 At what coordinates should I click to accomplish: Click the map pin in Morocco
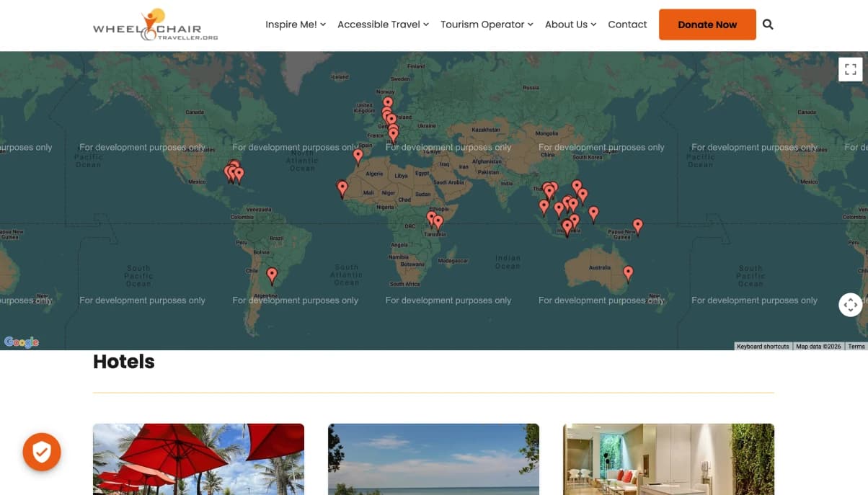[358, 156]
